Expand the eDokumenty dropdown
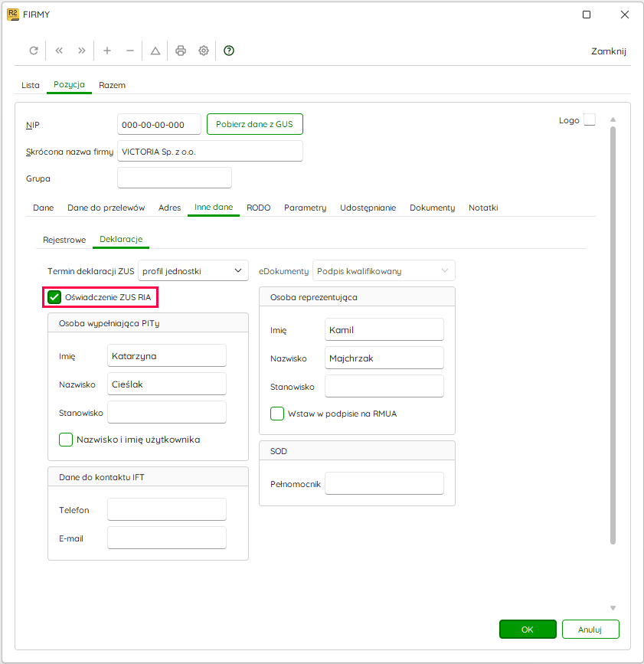 384,271
